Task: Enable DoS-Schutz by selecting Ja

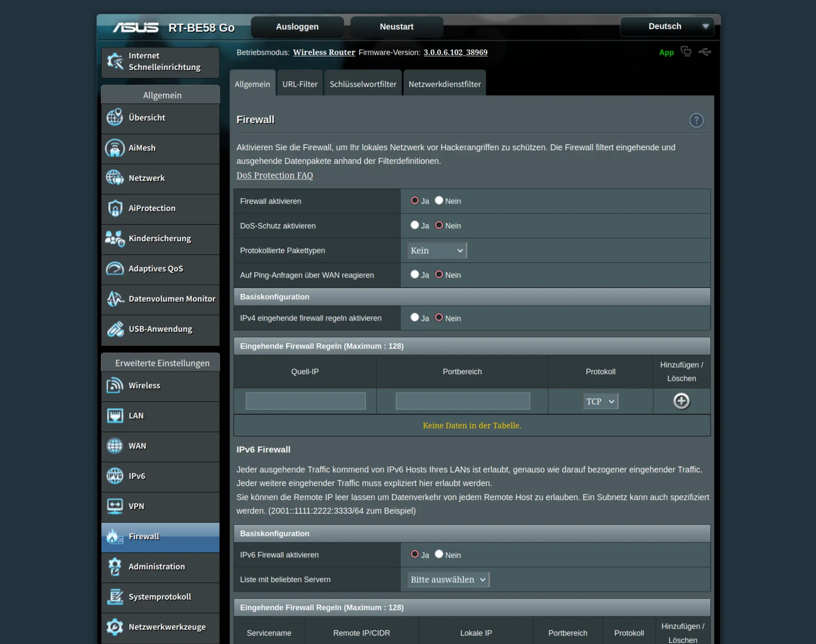Action: (414, 225)
